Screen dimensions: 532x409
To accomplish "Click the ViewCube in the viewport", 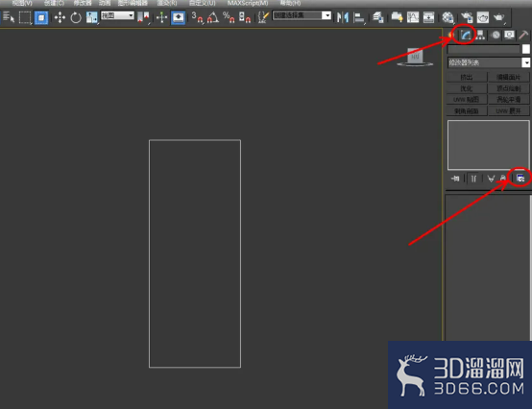I will point(415,57).
